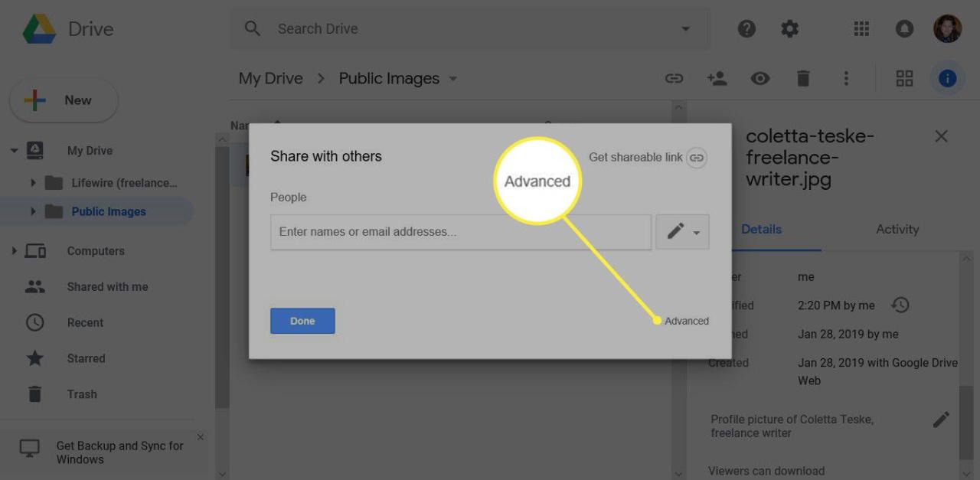980x480 pixels.
Task: Open the notifications bell icon
Action: click(904, 29)
